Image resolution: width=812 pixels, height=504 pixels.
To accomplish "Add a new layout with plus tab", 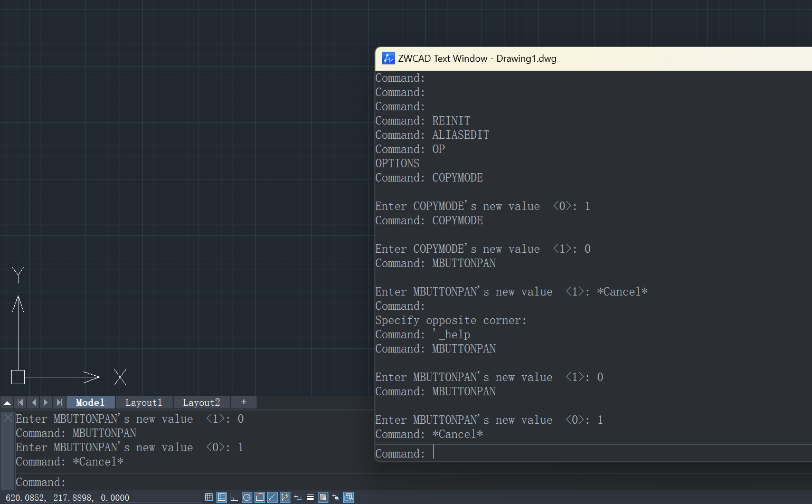I will click(x=244, y=402).
